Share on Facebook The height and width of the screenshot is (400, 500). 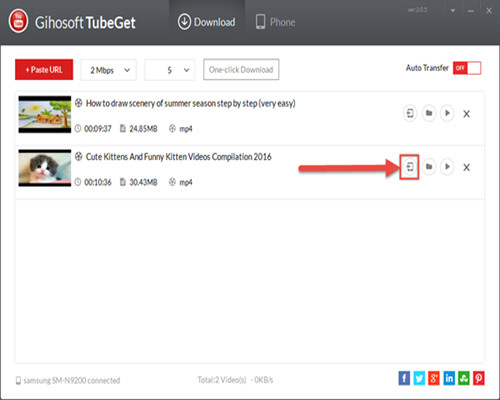tap(404, 378)
